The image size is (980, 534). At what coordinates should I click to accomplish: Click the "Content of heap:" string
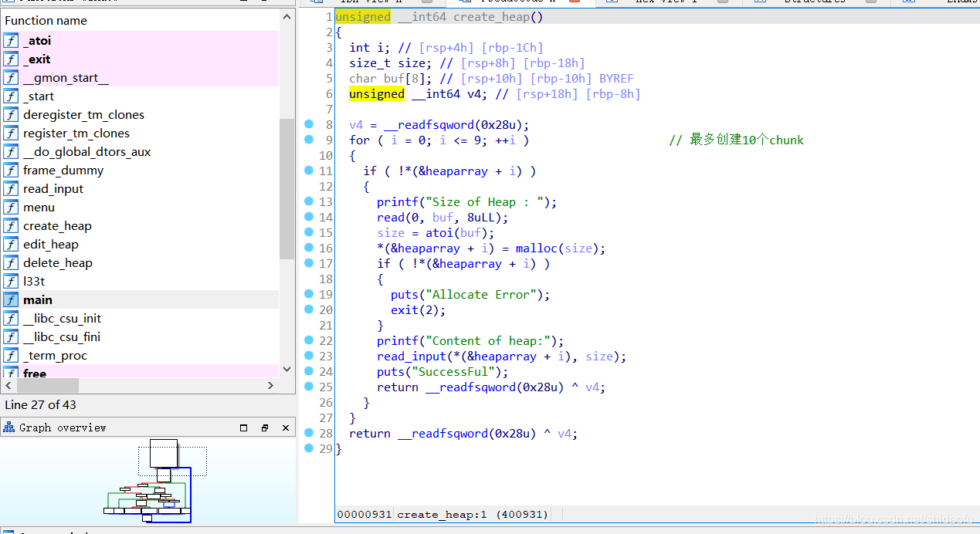pyautogui.click(x=488, y=341)
